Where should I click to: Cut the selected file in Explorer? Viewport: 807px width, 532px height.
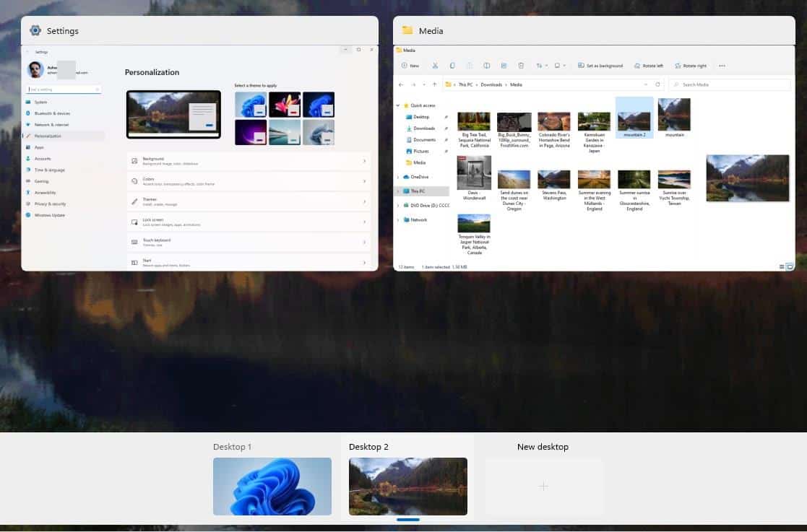click(x=434, y=65)
